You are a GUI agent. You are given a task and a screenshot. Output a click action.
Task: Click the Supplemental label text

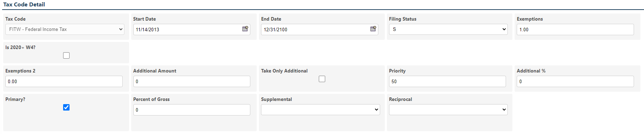point(276,99)
